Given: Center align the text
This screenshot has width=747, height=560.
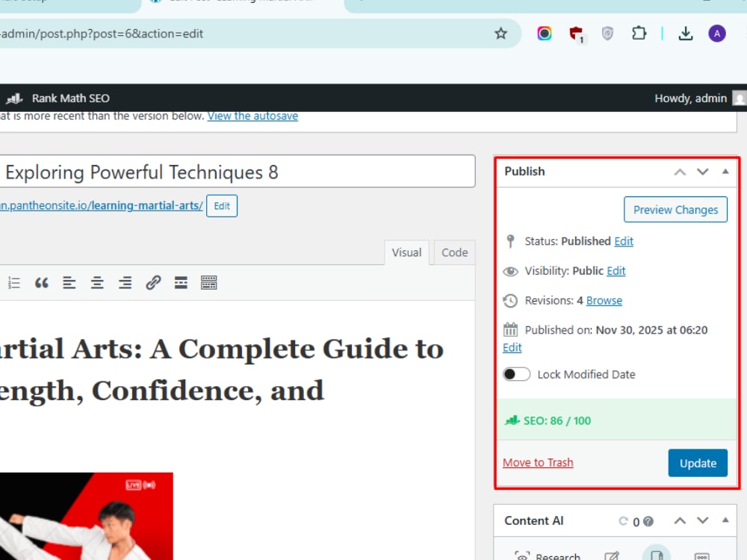Looking at the screenshot, I should (x=97, y=283).
